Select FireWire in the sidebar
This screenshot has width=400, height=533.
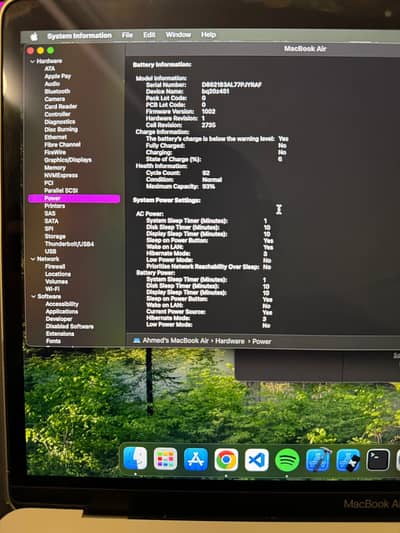(x=55, y=152)
